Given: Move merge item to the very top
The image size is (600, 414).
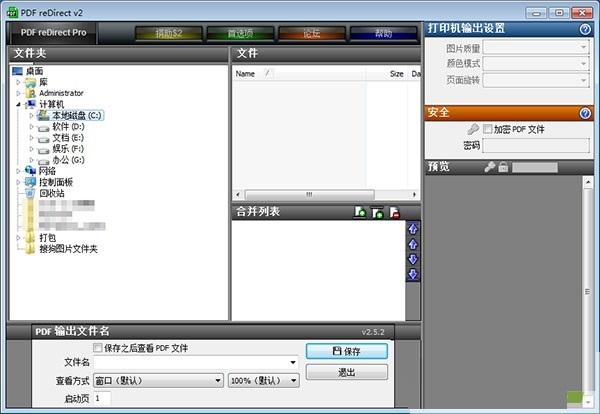Looking at the screenshot, I should [x=413, y=229].
